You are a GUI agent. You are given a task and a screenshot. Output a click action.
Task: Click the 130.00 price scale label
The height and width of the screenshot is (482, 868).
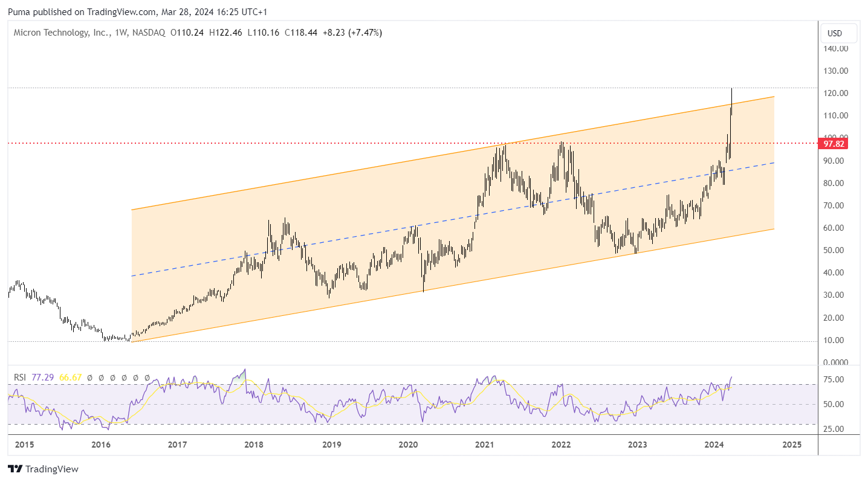[836, 71]
